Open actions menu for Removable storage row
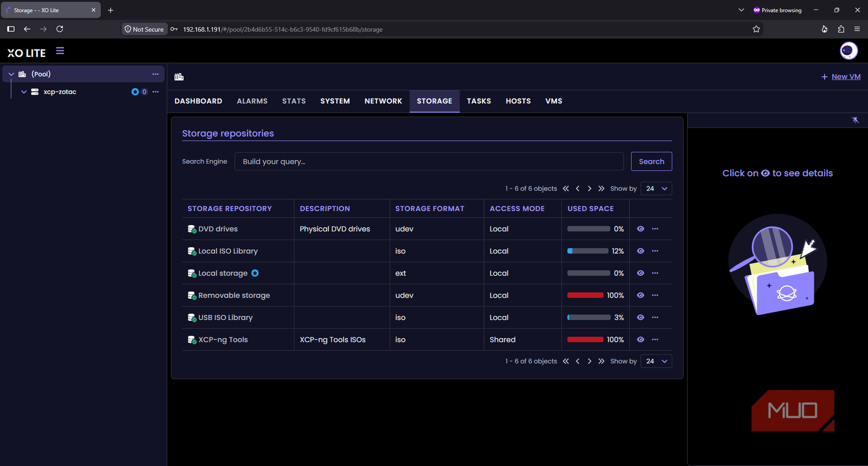 655,295
